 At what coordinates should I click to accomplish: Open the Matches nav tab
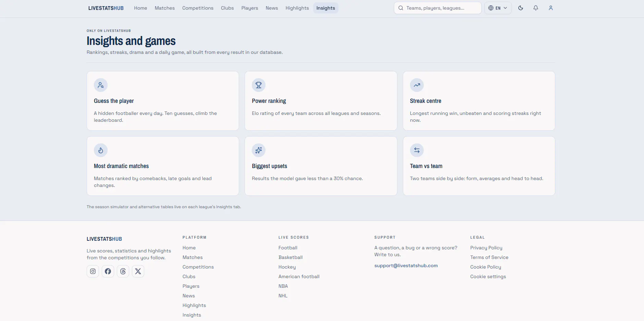pyautogui.click(x=165, y=8)
